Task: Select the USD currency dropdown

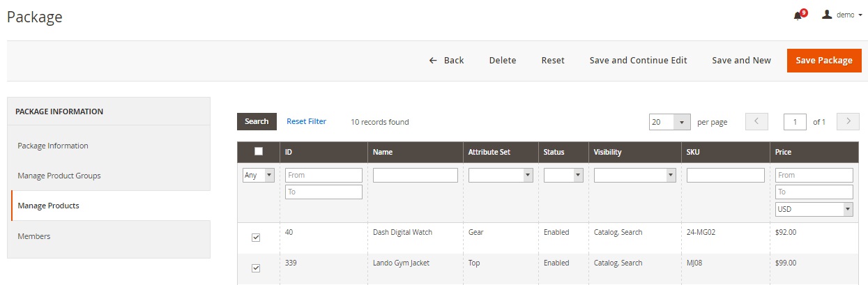Action: (814, 209)
